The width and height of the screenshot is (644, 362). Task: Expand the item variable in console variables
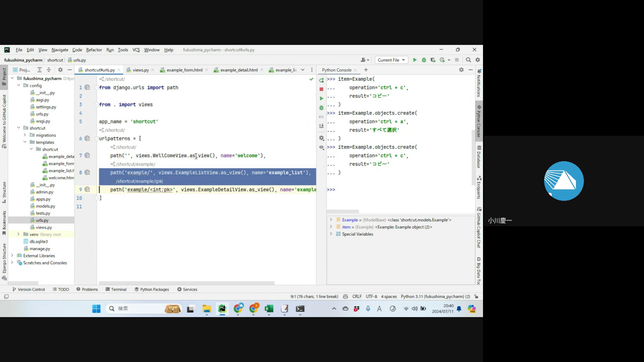[x=331, y=227]
